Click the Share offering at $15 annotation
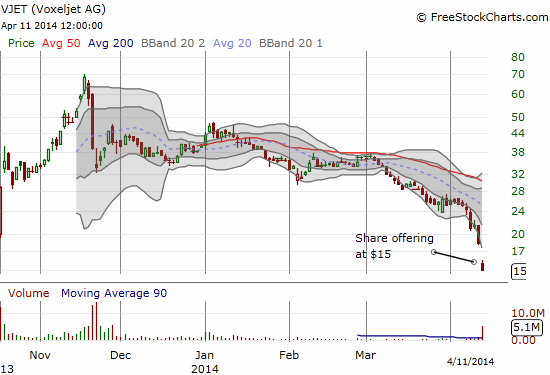This screenshot has width=550, height=375. click(x=394, y=246)
